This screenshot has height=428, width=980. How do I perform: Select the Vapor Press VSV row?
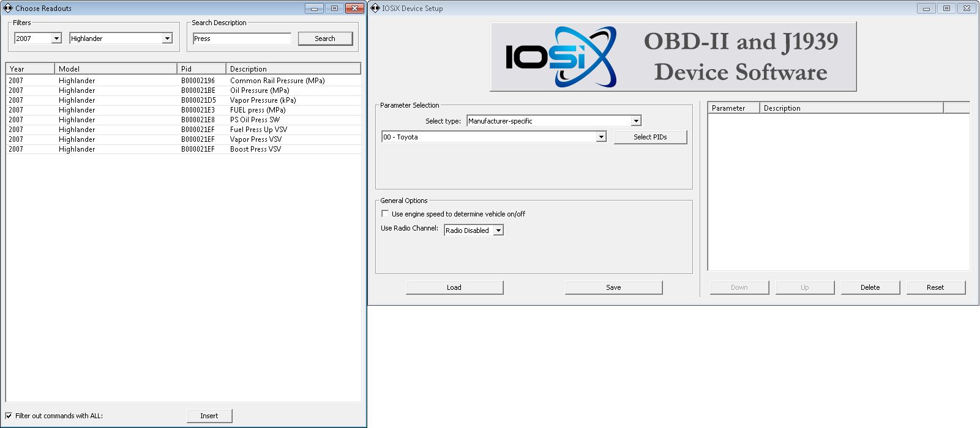coord(184,139)
